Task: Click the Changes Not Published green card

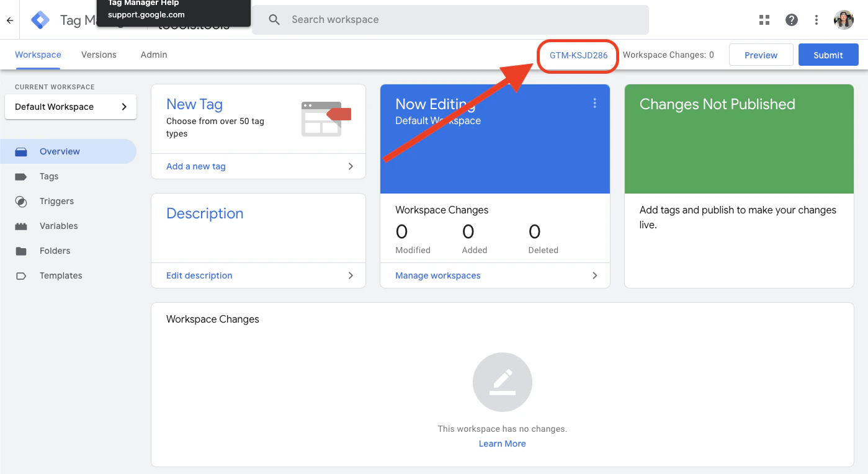Action: pyautogui.click(x=739, y=139)
